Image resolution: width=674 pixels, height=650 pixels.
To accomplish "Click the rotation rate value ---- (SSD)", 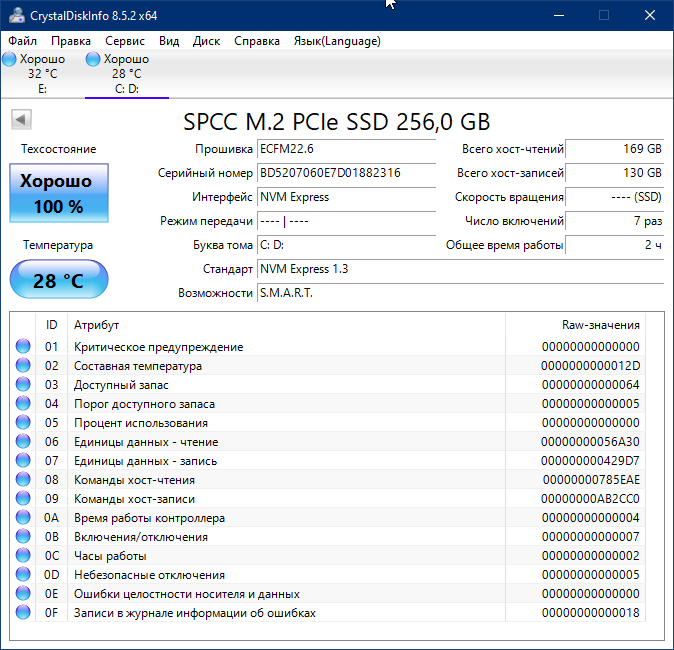I will pos(615,197).
